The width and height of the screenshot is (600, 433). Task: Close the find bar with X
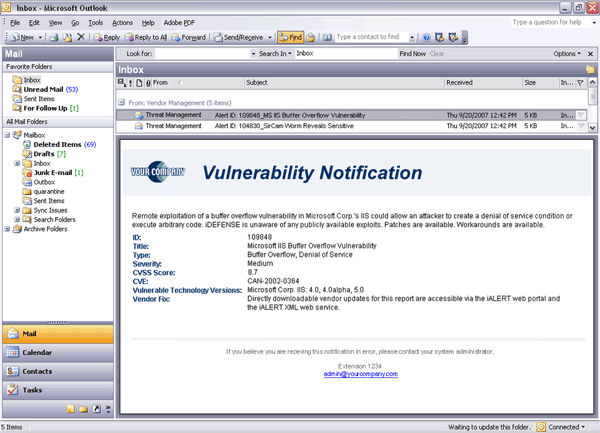point(590,54)
